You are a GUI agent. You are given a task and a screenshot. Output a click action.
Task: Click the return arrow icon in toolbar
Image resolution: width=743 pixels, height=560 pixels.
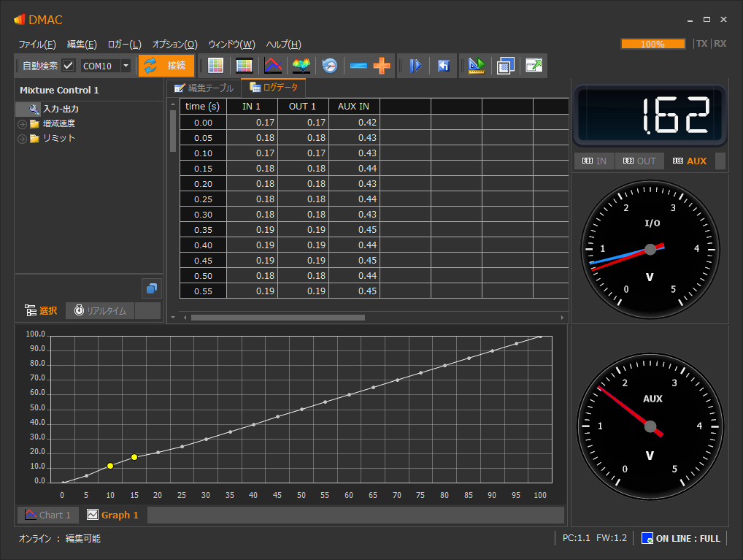pos(443,66)
